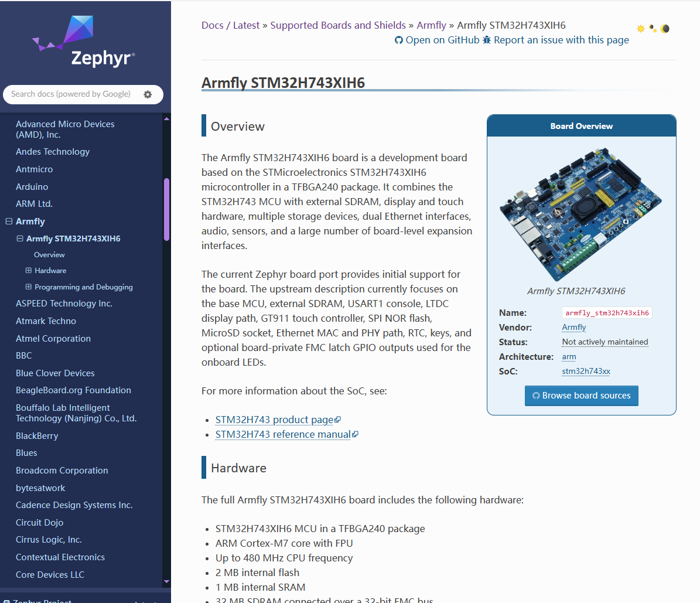Collapse the Armfly vendor tree node
The width and height of the screenshot is (700, 603).
(8, 221)
